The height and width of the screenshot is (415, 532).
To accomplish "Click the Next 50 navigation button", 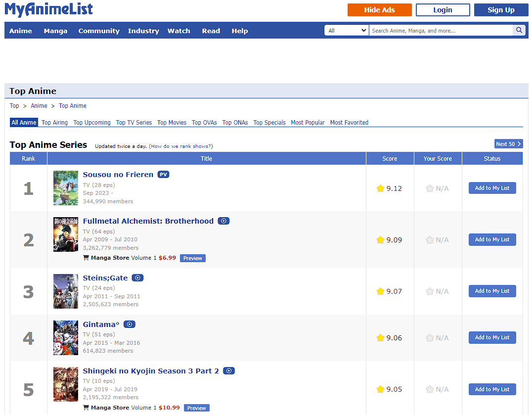I will pyautogui.click(x=508, y=143).
